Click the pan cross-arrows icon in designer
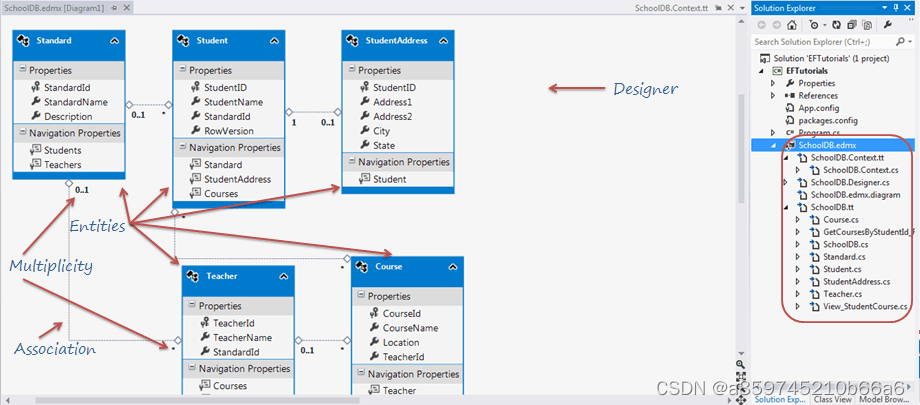Image resolution: width=920 pixels, height=405 pixels. [x=740, y=399]
